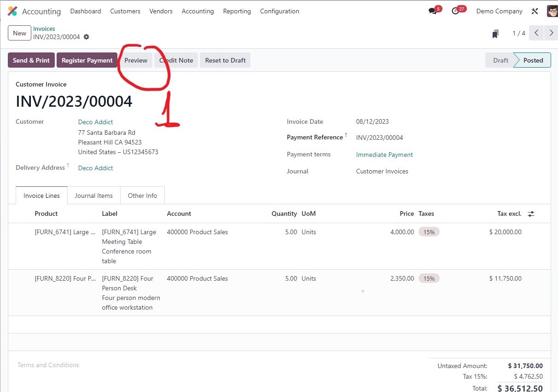Open the messaging conversations icon
Image resolution: width=558 pixels, height=392 pixels.
click(432, 10)
